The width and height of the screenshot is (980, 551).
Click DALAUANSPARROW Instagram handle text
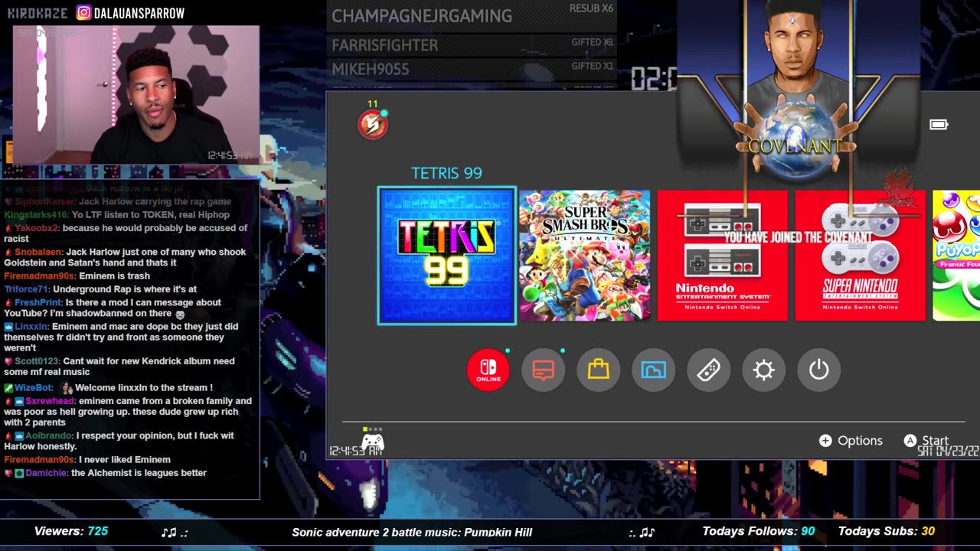click(x=139, y=13)
